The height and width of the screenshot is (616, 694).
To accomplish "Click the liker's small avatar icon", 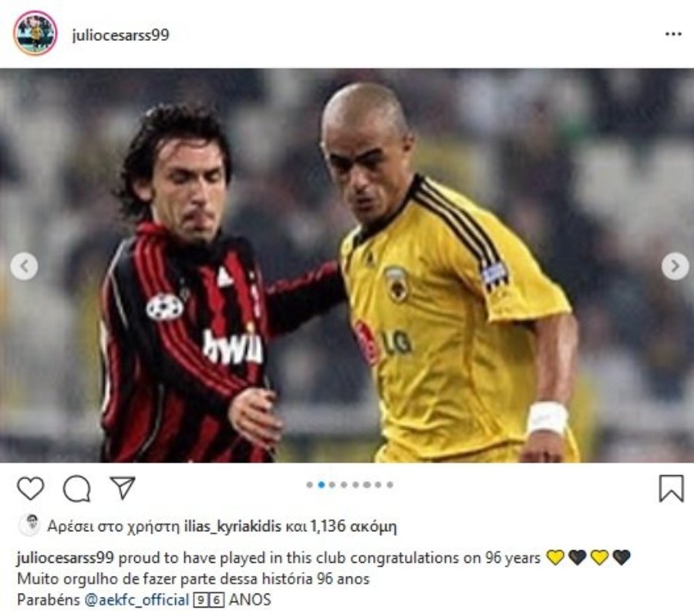I will coord(29,525).
